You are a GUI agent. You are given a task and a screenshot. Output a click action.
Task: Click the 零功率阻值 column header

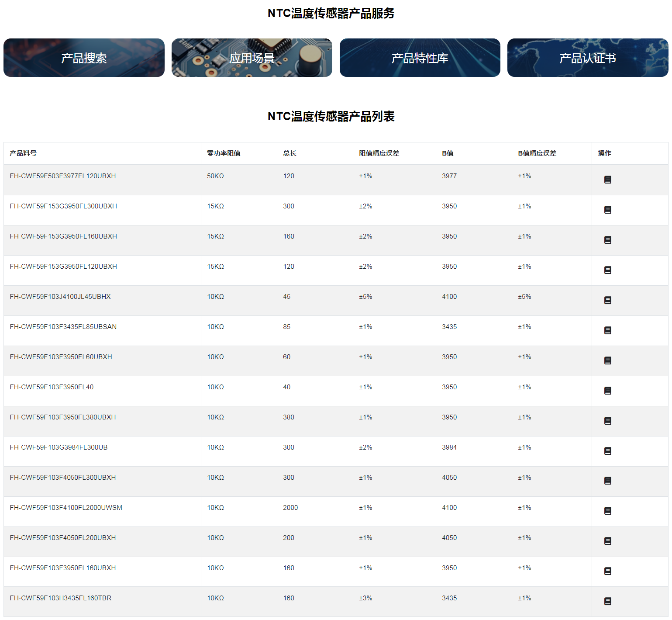pyautogui.click(x=224, y=153)
